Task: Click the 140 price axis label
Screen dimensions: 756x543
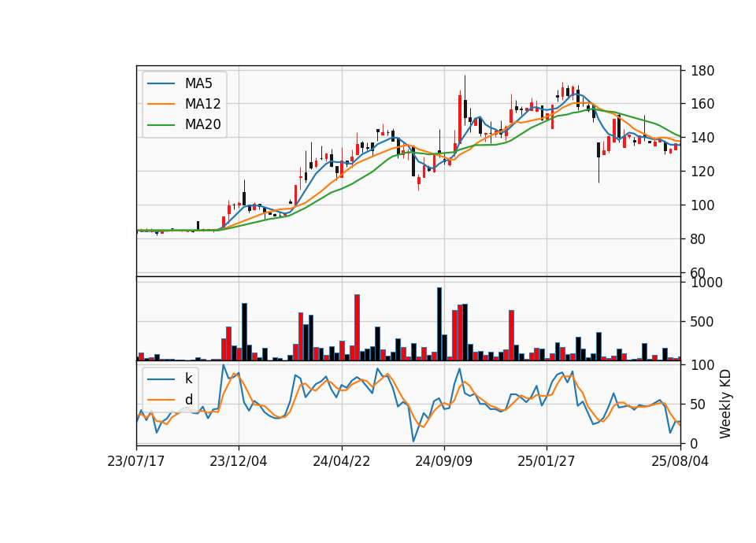Action: pyautogui.click(x=702, y=138)
